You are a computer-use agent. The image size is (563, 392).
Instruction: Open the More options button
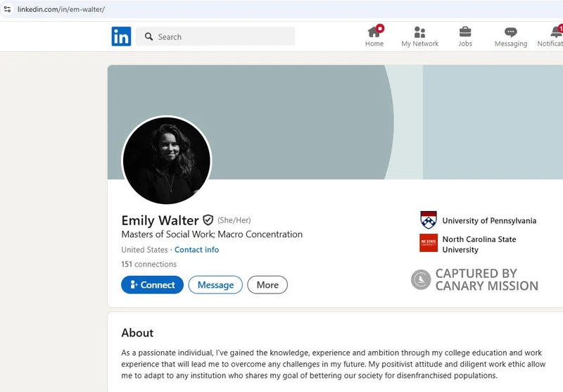(x=267, y=284)
